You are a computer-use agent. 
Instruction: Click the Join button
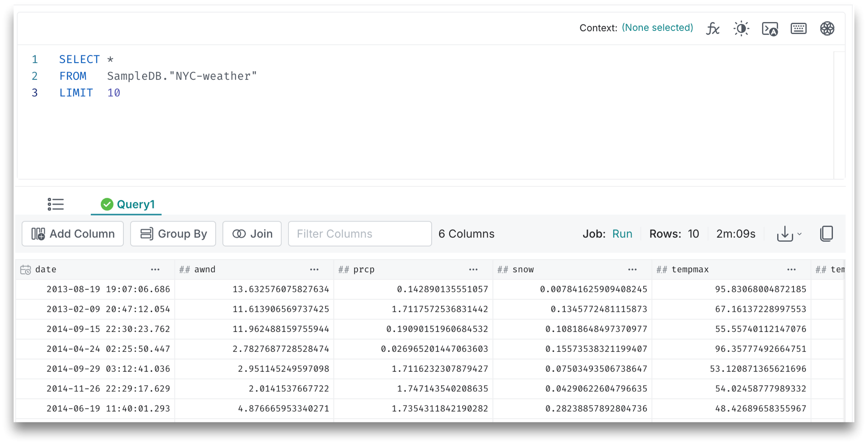pyautogui.click(x=252, y=234)
